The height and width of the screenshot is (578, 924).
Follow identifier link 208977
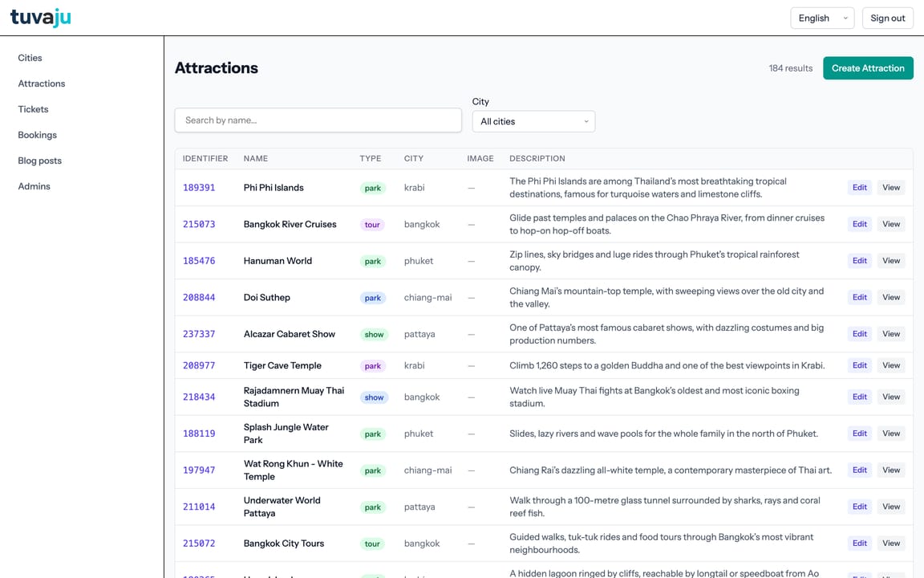point(199,366)
